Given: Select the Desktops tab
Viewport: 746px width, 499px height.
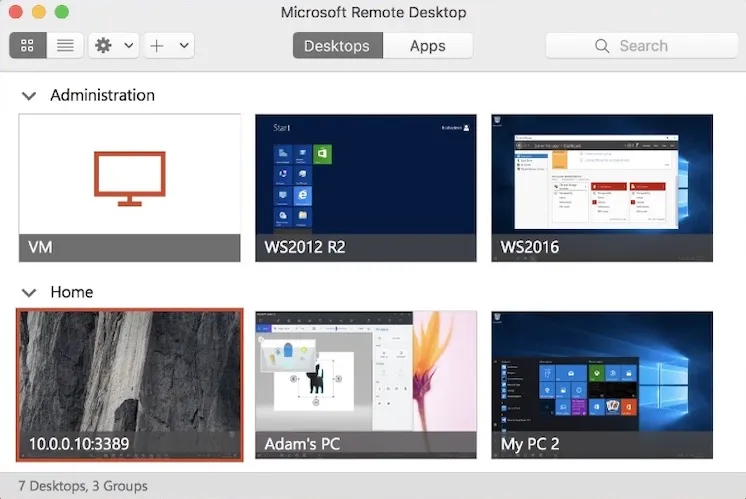Looking at the screenshot, I should point(337,46).
